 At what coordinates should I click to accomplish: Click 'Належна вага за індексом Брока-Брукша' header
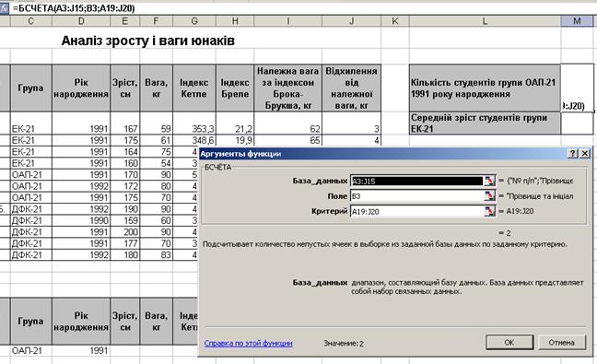[x=287, y=88]
